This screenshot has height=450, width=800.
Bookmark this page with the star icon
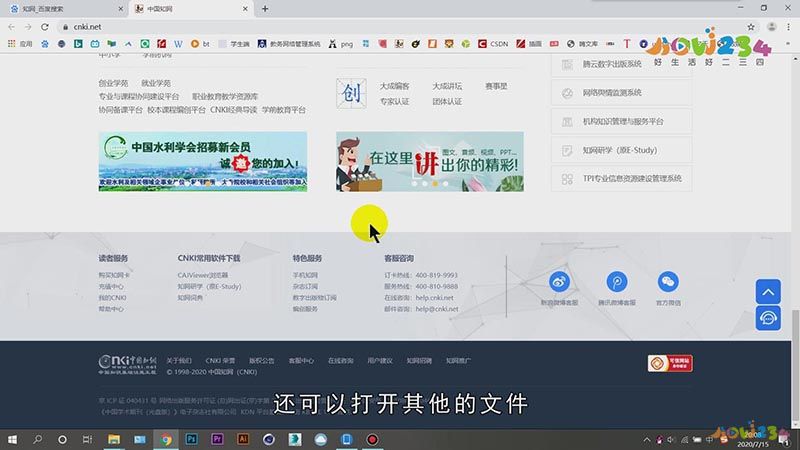pos(751,27)
